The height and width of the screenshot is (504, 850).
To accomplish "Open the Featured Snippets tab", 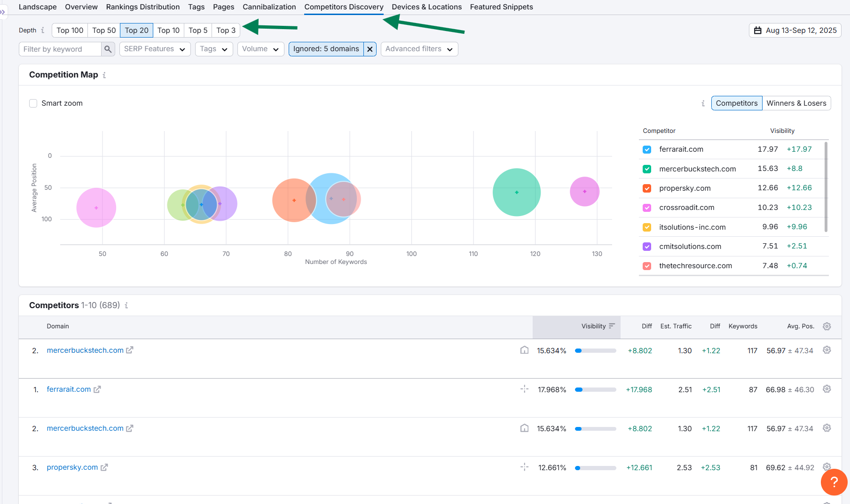I will 502,7.
